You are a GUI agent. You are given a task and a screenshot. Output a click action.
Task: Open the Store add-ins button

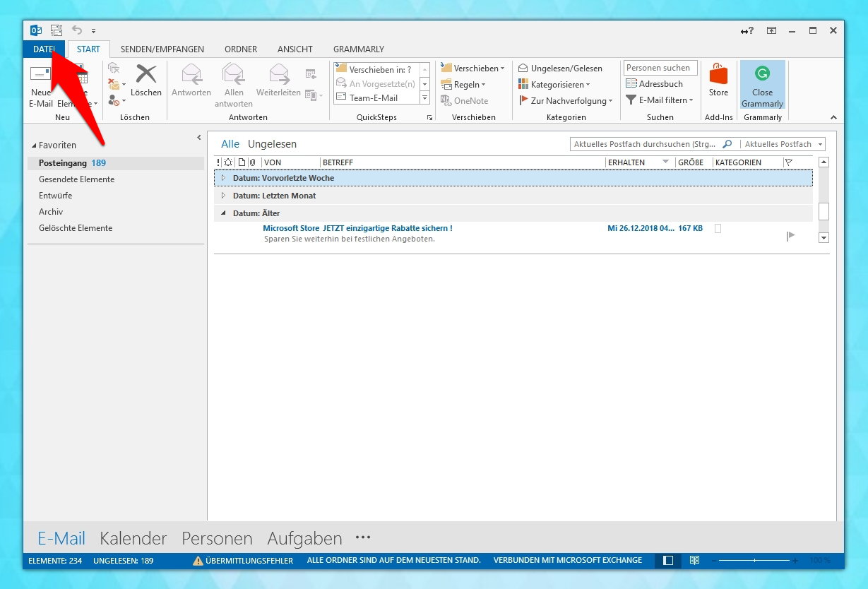[718, 81]
